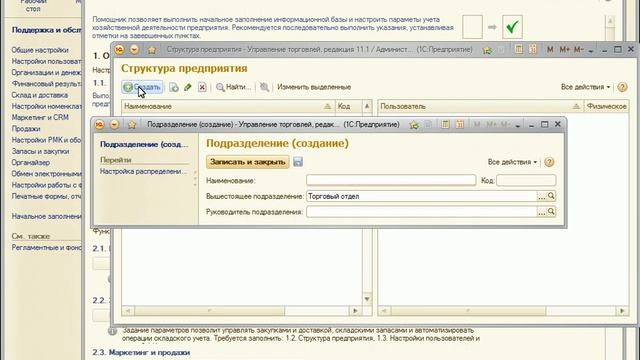Open Органайзер in left sidebar

31,162
